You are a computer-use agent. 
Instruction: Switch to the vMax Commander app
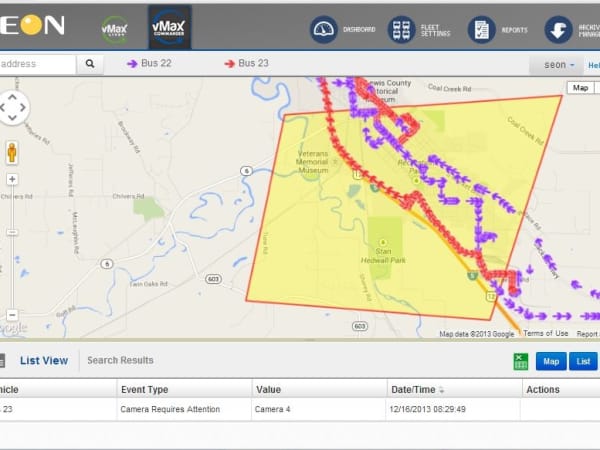(x=169, y=27)
